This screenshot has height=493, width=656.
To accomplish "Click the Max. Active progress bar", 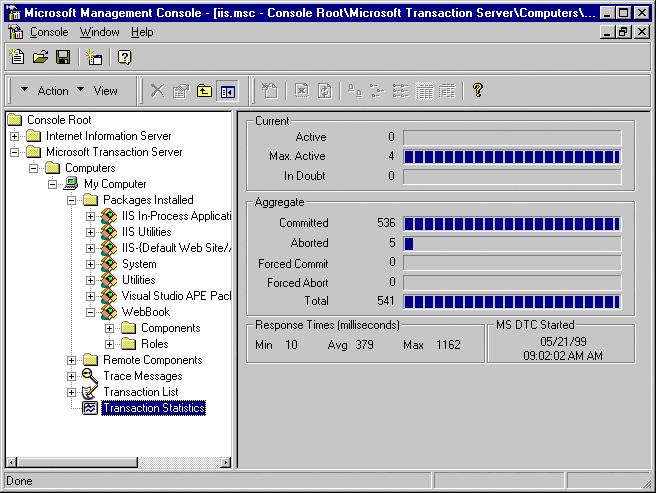I will (512, 157).
